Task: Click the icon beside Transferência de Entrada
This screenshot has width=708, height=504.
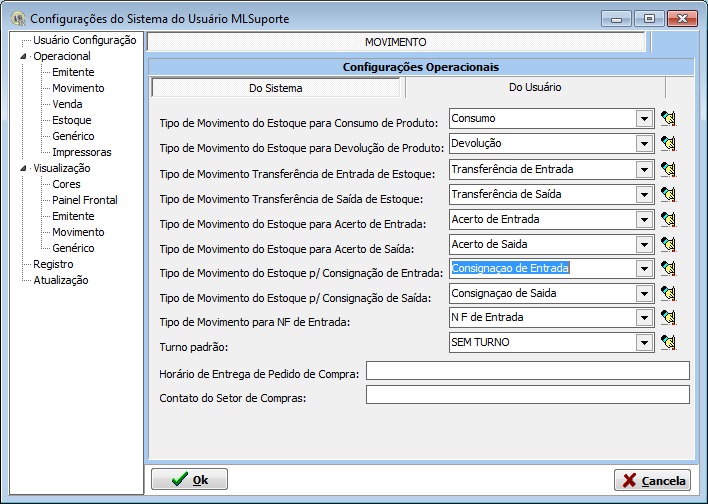Action: point(668,169)
